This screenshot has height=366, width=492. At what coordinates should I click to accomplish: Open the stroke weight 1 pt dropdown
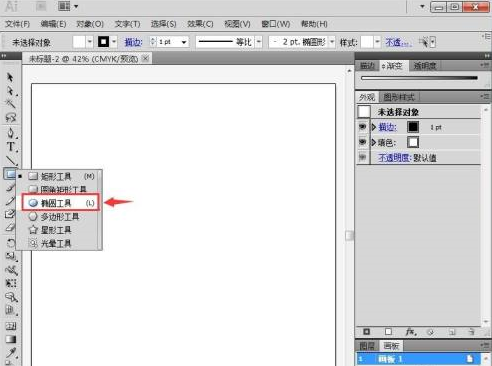tap(184, 42)
